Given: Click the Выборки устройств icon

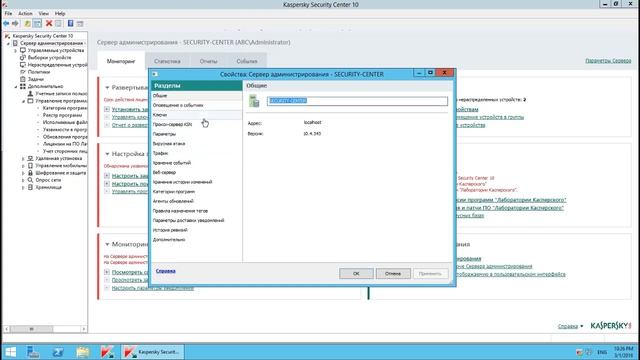Looking at the screenshot, I should coord(23,58).
